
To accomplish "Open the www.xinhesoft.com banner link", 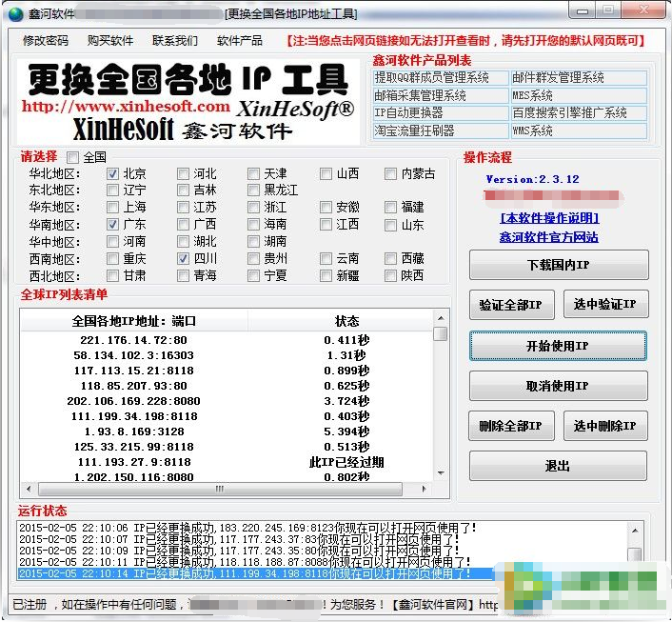I will tap(126, 107).
